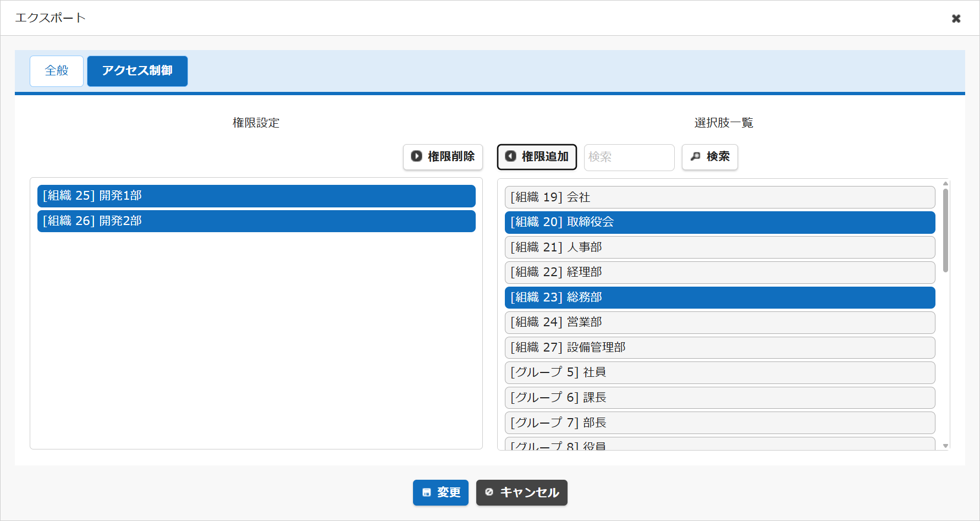The width and height of the screenshot is (980, 521).
Task: Select [組織 25] 開発1部 in 権限設定 list
Action: coord(256,196)
